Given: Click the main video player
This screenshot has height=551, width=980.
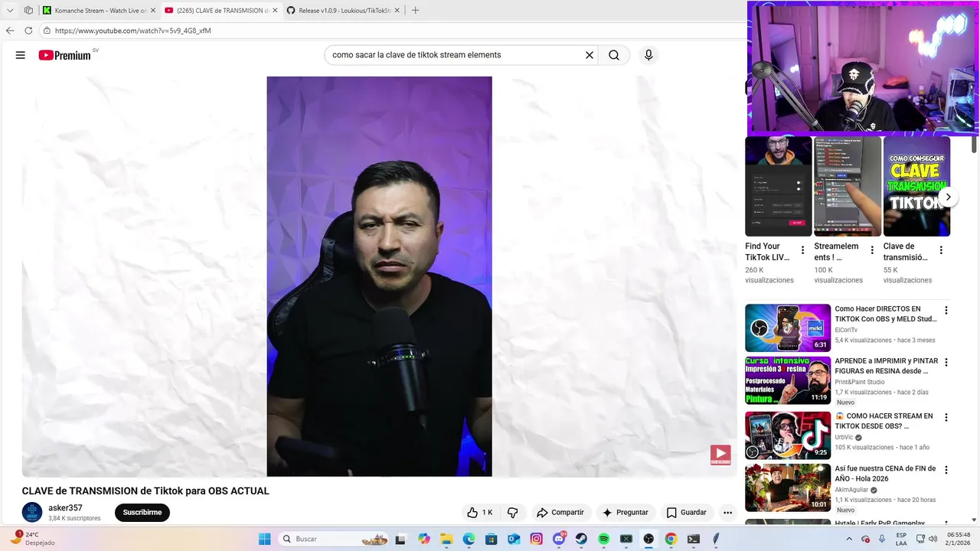Looking at the screenshot, I should click(379, 276).
